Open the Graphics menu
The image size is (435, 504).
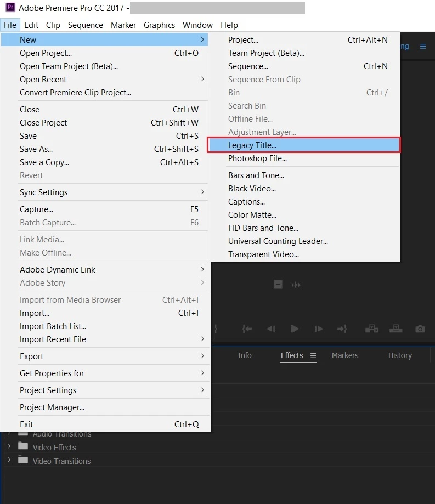[159, 25]
